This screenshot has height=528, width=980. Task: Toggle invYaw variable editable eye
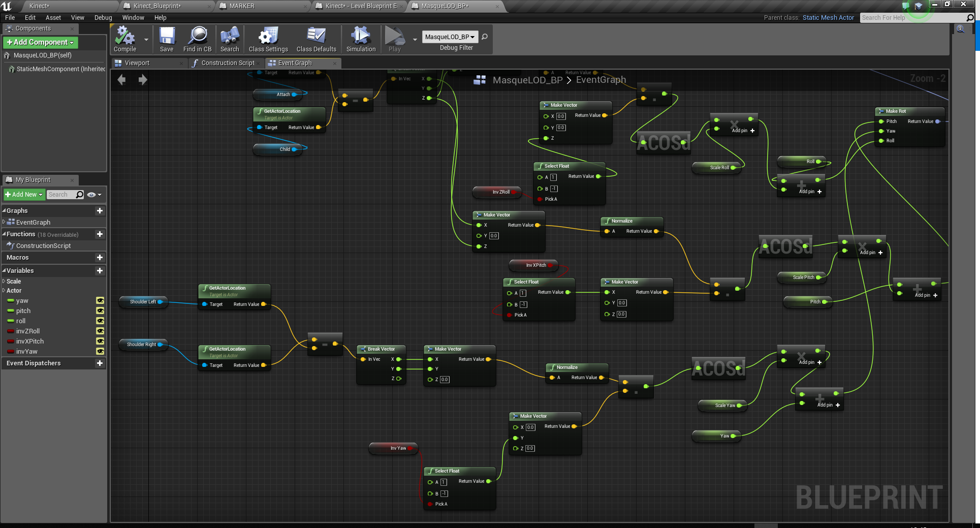click(100, 351)
